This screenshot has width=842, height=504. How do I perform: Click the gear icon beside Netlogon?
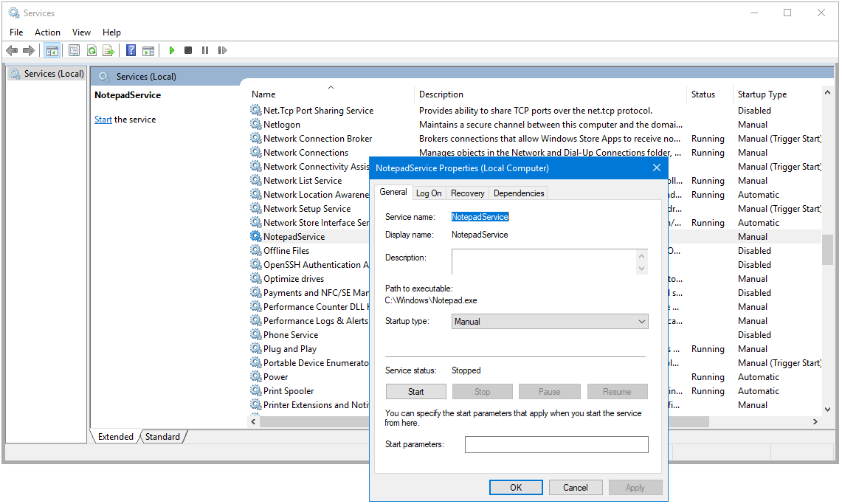click(255, 125)
